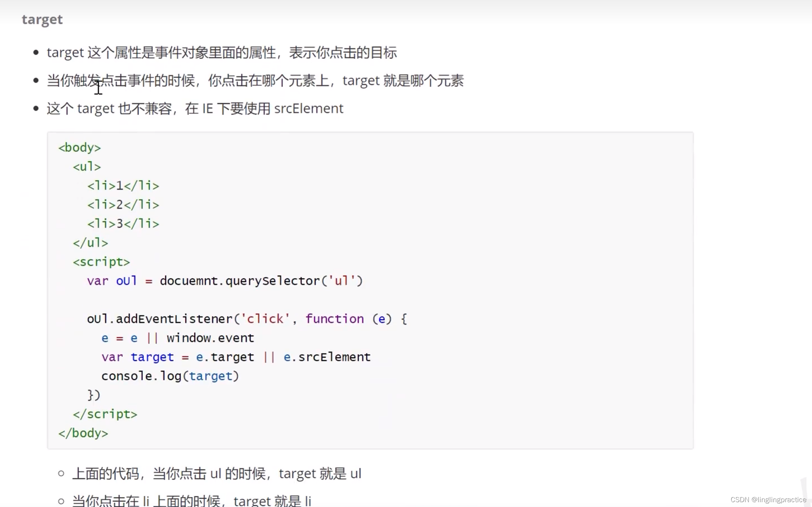Click the closing '})' code line
This screenshot has width=812, height=507.
[94, 395]
